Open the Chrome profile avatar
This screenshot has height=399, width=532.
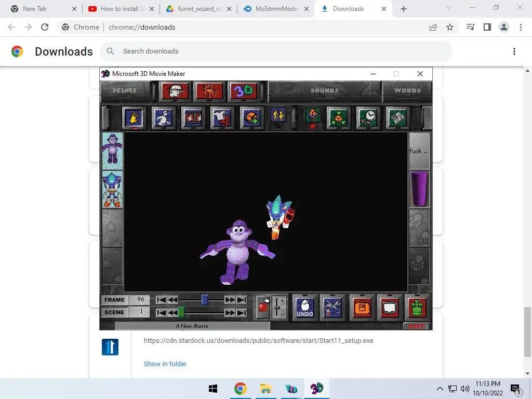[x=504, y=27]
